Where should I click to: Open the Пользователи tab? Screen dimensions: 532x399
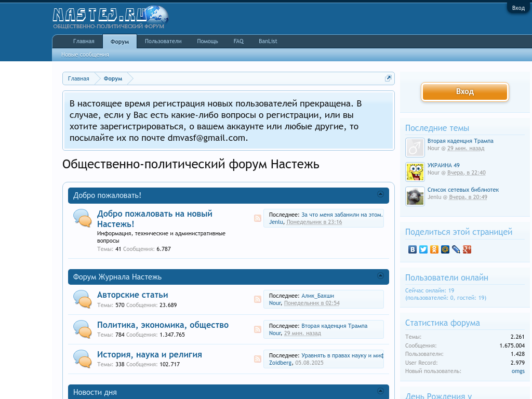[x=163, y=42]
